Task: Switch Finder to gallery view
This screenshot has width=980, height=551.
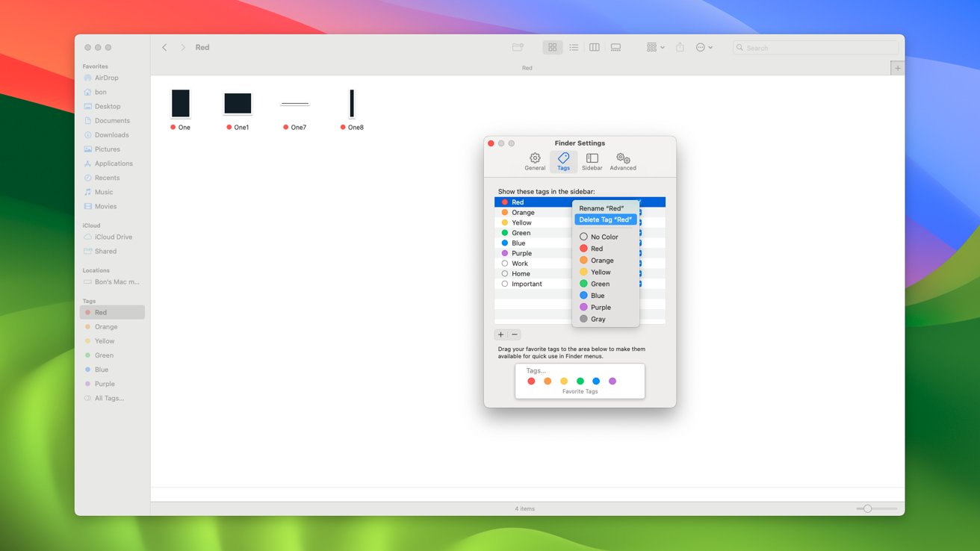Action: (615, 48)
